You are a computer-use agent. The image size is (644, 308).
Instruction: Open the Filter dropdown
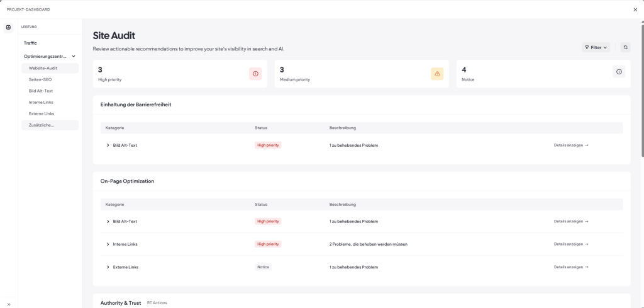pos(596,47)
